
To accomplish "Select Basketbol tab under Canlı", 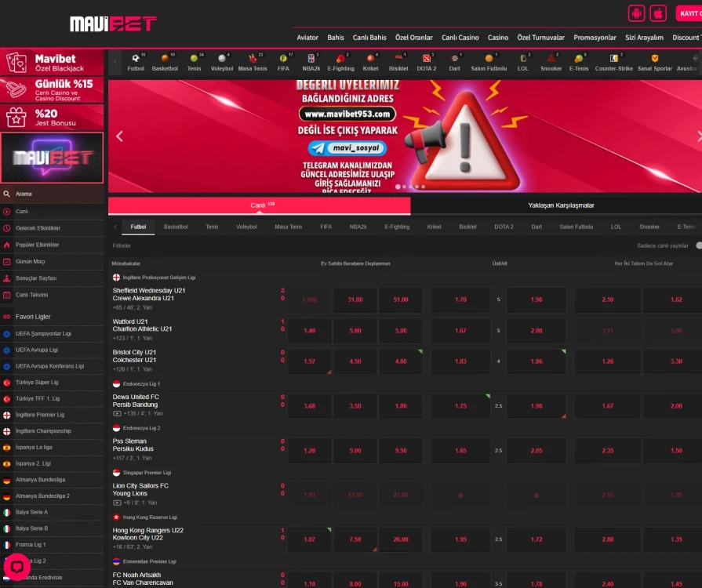I will [176, 227].
